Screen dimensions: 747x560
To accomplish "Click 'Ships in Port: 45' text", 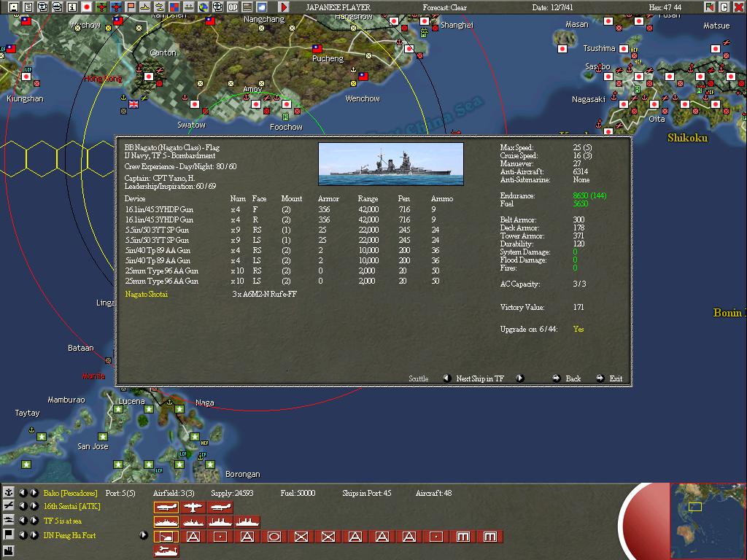I will (366, 493).
